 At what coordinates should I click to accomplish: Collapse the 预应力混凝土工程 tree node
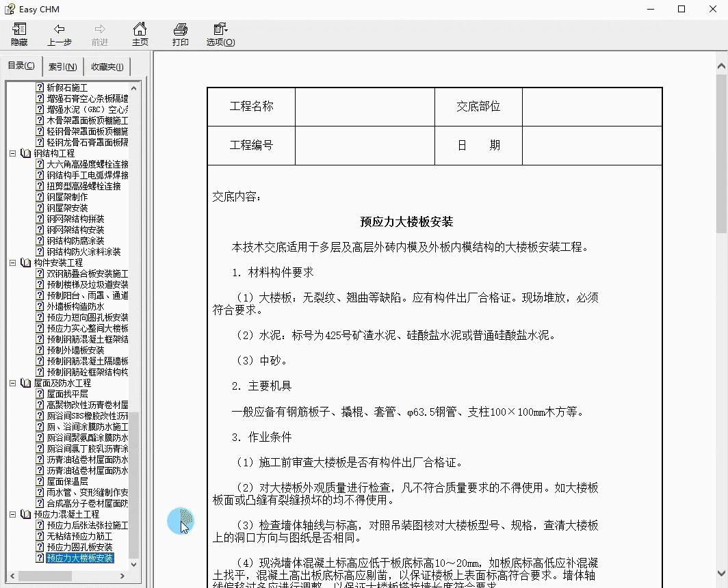tap(12, 514)
